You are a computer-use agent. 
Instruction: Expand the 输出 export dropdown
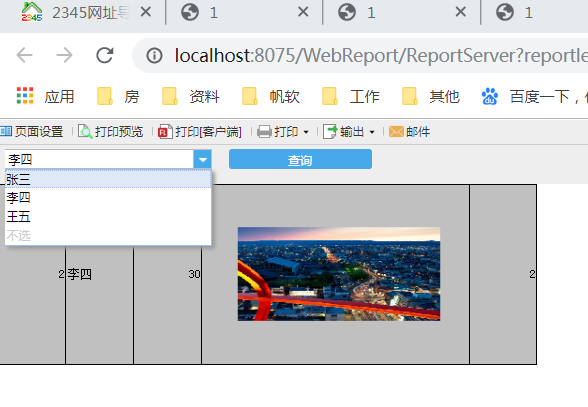(372, 132)
